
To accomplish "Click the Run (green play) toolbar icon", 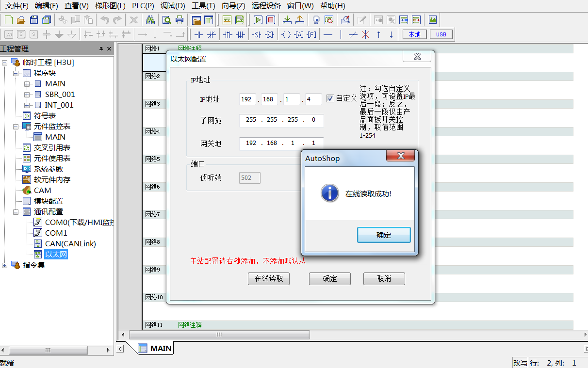I will tap(258, 20).
